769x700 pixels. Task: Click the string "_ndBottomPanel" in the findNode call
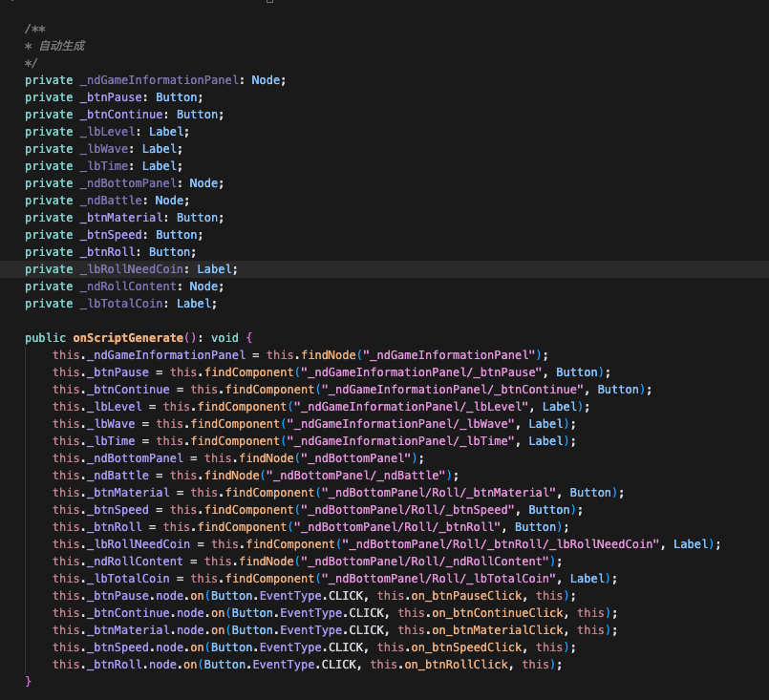355,457
